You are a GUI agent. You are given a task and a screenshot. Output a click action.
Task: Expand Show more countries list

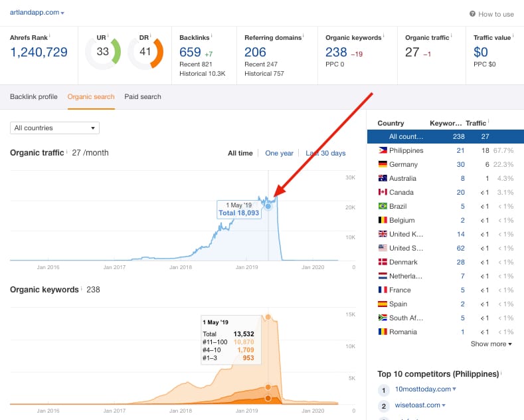491,344
